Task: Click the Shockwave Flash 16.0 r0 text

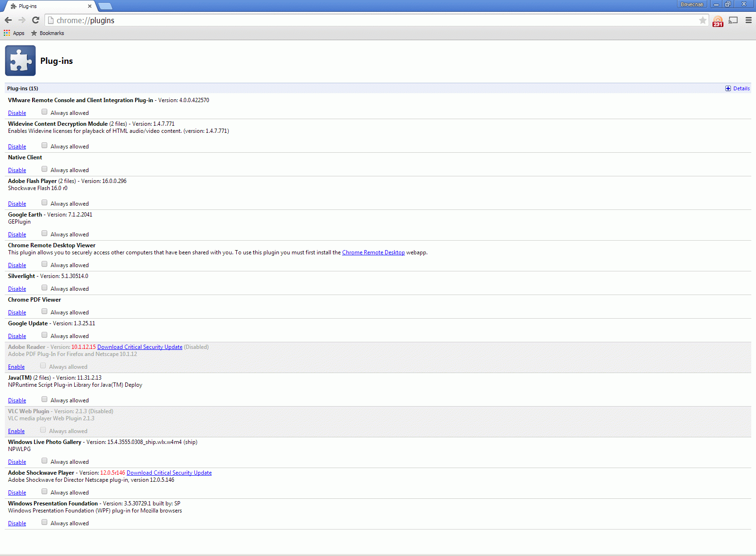Action: point(38,188)
